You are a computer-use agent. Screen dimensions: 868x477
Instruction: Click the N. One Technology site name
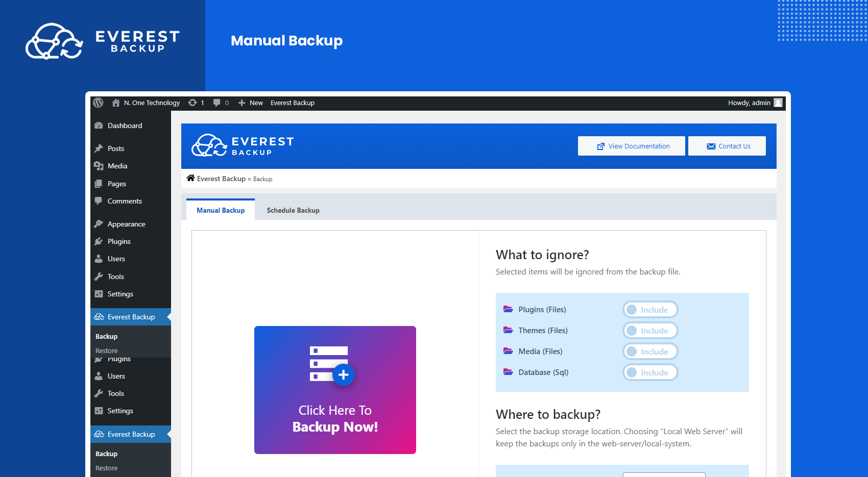[152, 103]
